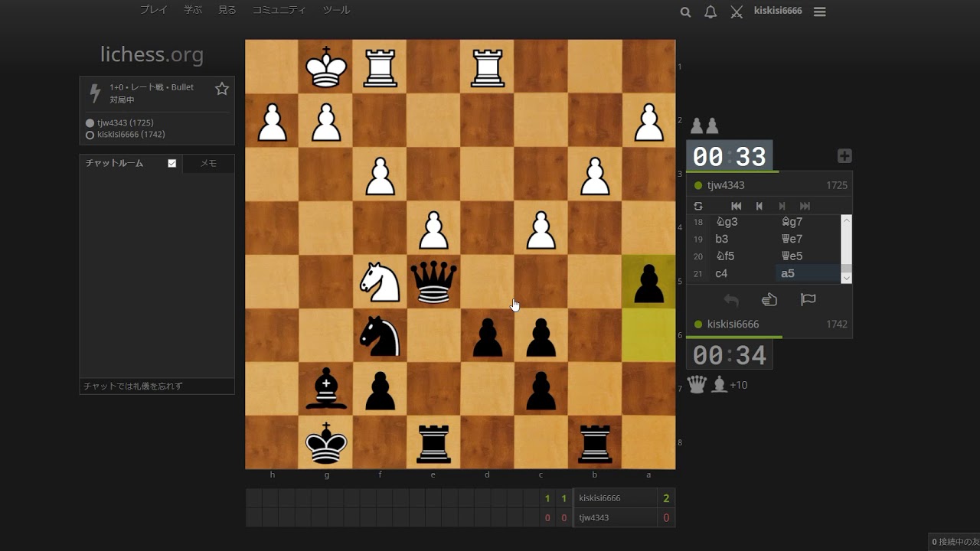Jump to first move
Image resolution: width=980 pixels, height=551 pixels.
pyautogui.click(x=737, y=206)
